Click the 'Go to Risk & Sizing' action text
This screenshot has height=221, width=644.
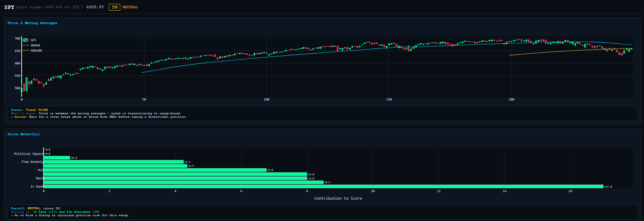coord(72,215)
